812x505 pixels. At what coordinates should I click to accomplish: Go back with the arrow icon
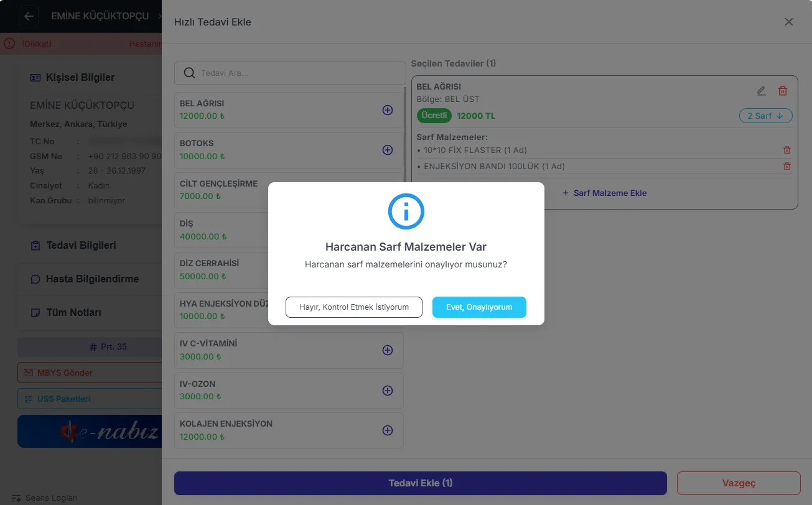29,16
